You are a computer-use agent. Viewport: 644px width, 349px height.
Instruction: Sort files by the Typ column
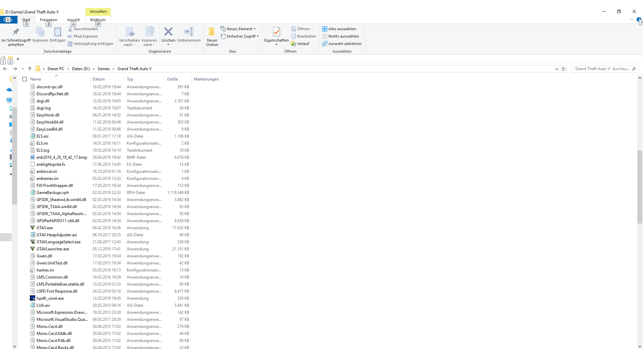145,79
